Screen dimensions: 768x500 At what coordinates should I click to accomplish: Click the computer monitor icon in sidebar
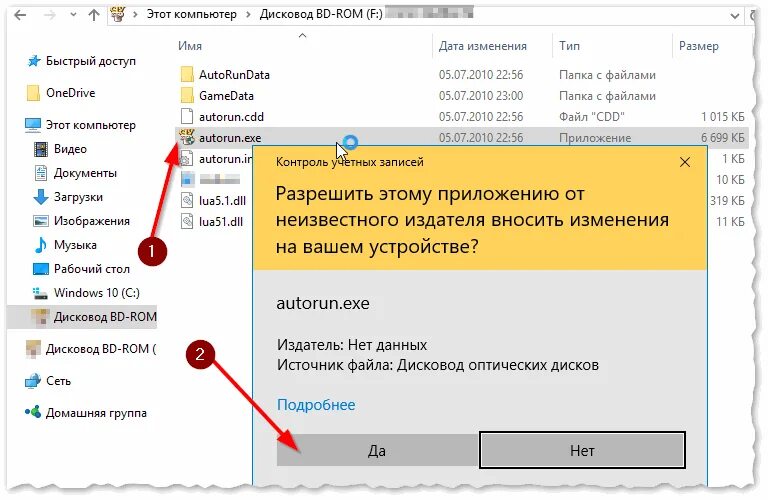pyautogui.click(x=33, y=125)
